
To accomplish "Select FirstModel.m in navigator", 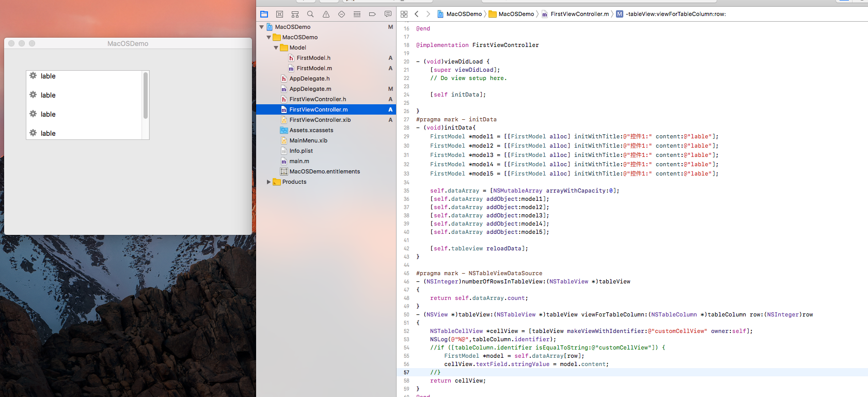I will click(314, 68).
